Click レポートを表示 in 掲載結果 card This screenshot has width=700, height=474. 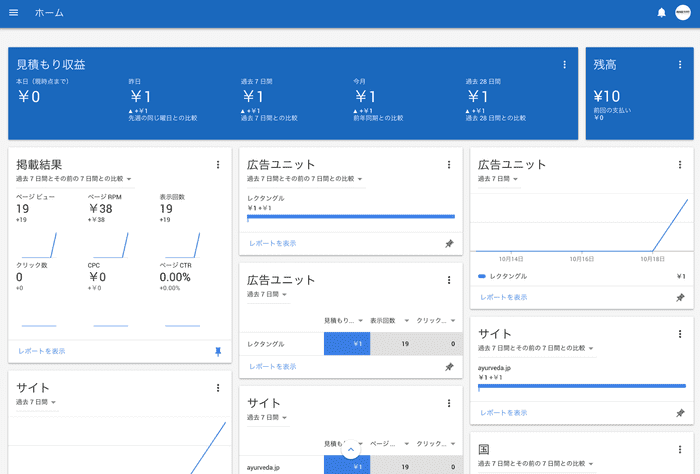(x=42, y=351)
